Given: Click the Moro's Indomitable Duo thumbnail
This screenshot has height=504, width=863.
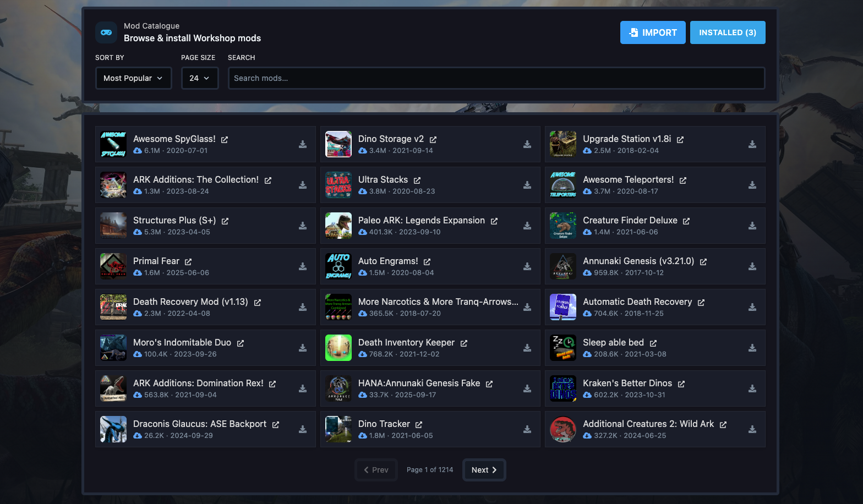Looking at the screenshot, I should click(113, 348).
